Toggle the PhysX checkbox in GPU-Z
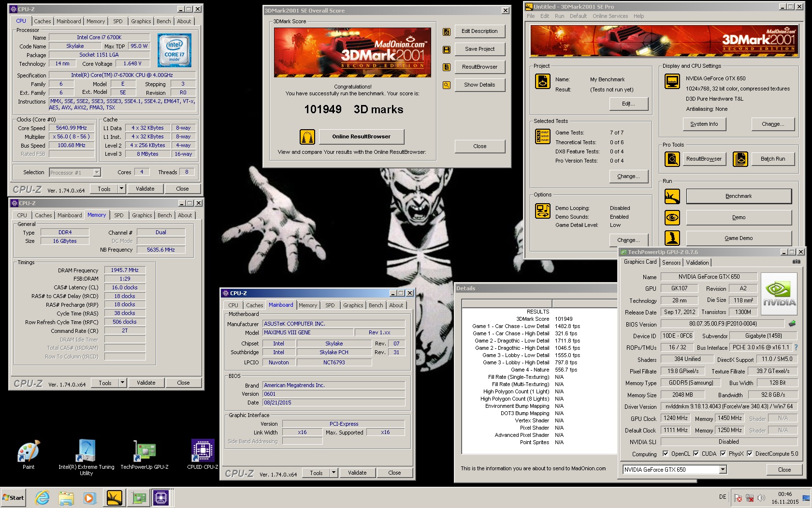The height and width of the screenshot is (508, 812). pos(723,454)
